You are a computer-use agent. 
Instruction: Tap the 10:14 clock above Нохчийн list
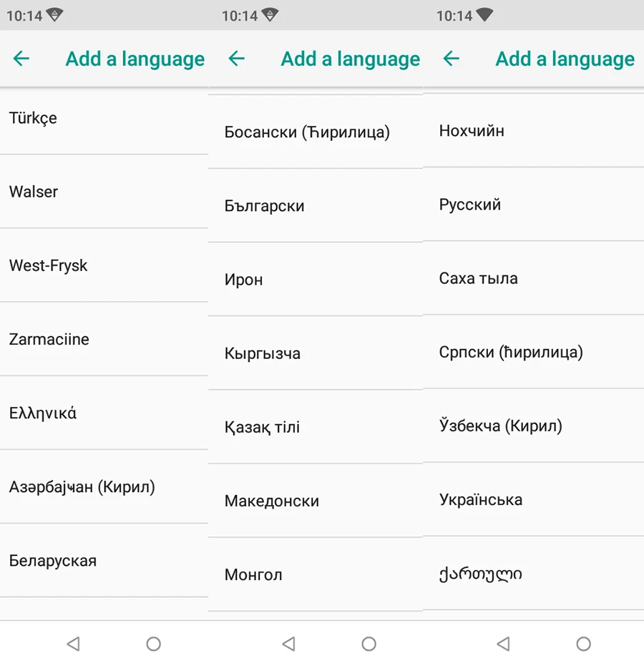[x=454, y=16]
